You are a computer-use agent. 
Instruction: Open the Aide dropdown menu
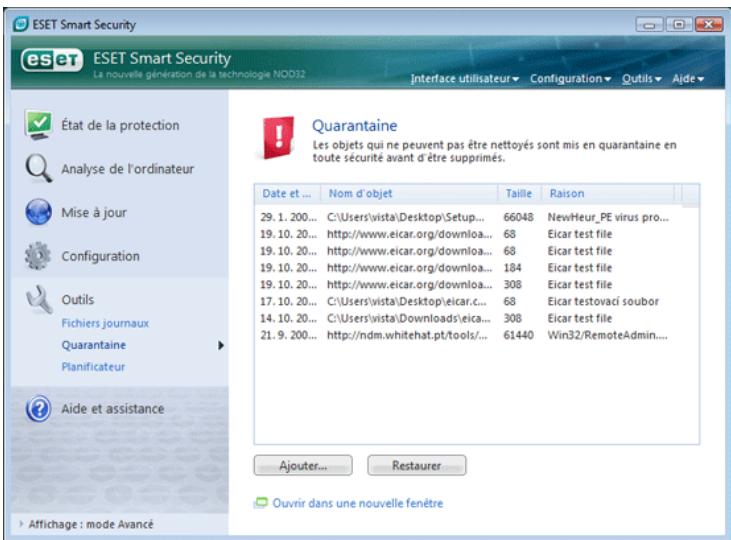pyautogui.click(x=688, y=79)
